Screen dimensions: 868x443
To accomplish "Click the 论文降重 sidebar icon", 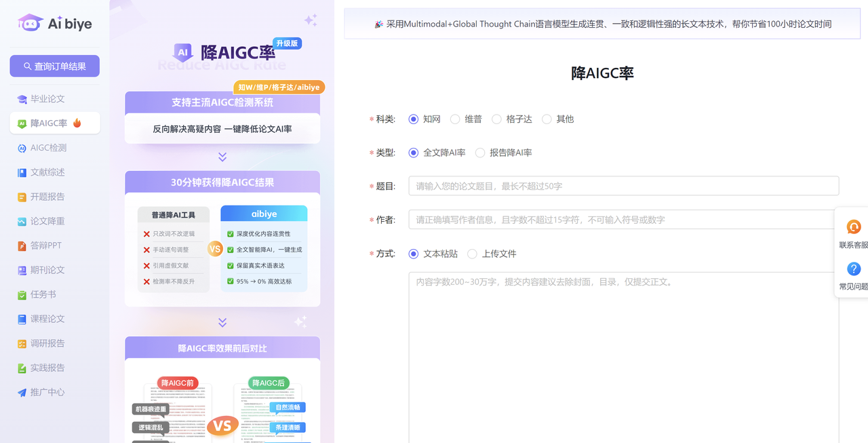I will coord(22,221).
